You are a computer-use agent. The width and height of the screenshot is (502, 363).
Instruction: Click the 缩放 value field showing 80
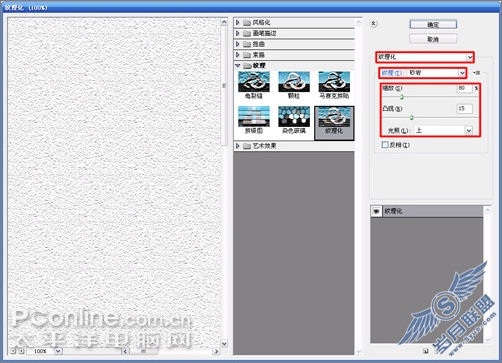(464, 88)
